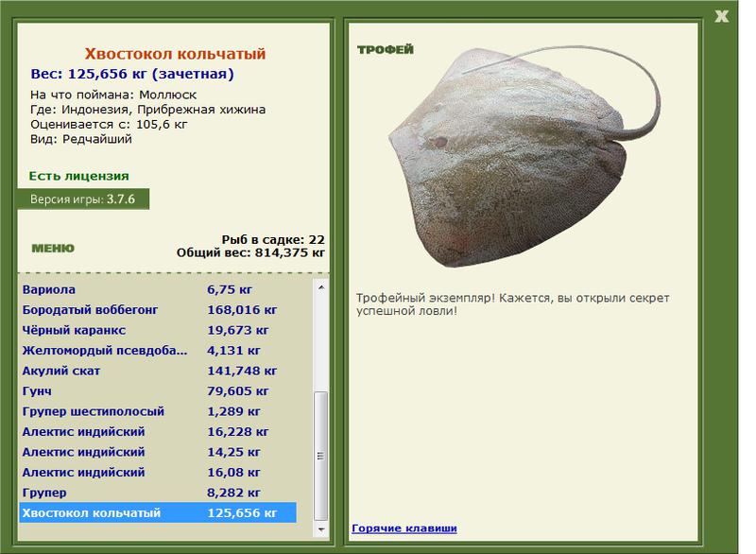Click the fish list scrollbar thumb
The width and height of the screenshot is (756, 554).
point(321,456)
